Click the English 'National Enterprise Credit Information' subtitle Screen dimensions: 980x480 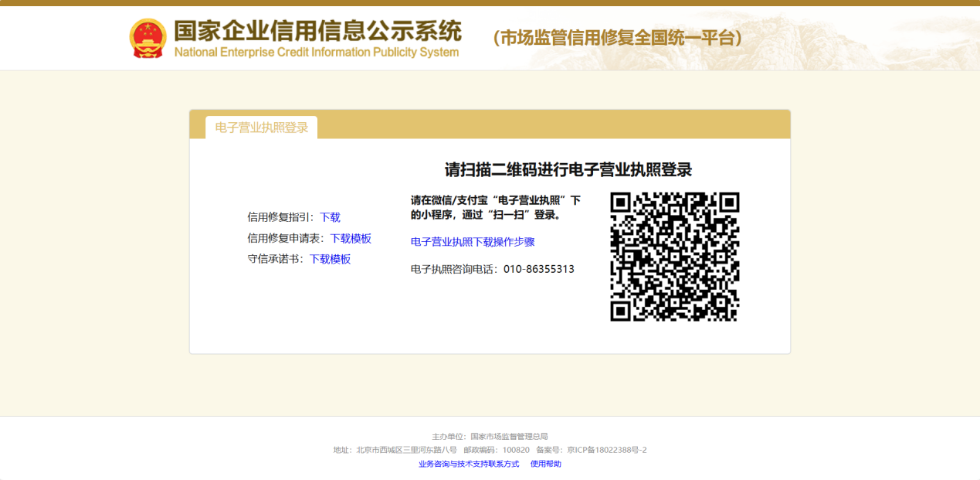317,53
